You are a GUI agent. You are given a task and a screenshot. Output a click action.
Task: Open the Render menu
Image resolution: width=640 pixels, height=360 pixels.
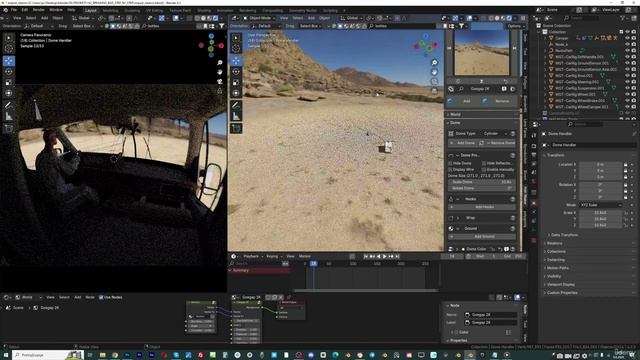(38, 10)
